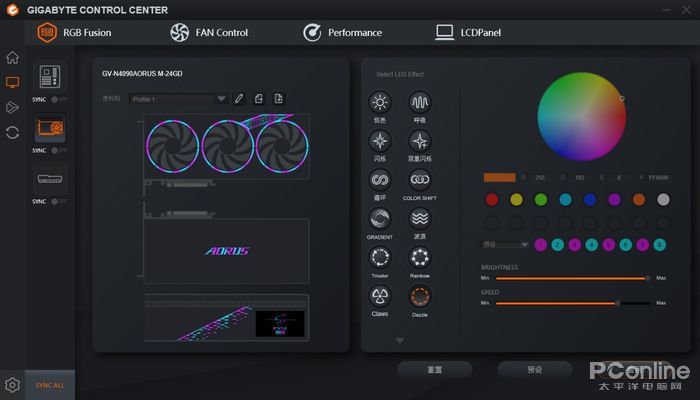700x400 pixels.
Task: Adjust the SPEED slider
Action: [572, 303]
